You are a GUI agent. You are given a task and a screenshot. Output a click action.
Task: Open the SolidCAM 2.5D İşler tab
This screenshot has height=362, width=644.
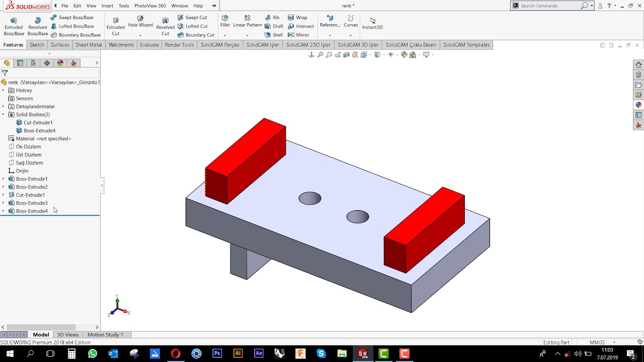pyautogui.click(x=308, y=45)
